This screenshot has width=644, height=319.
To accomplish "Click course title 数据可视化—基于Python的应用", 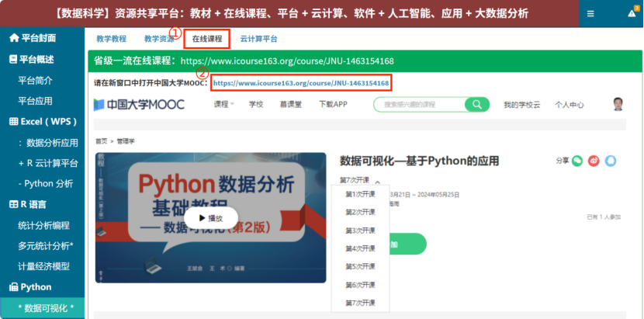I will pos(419,161).
